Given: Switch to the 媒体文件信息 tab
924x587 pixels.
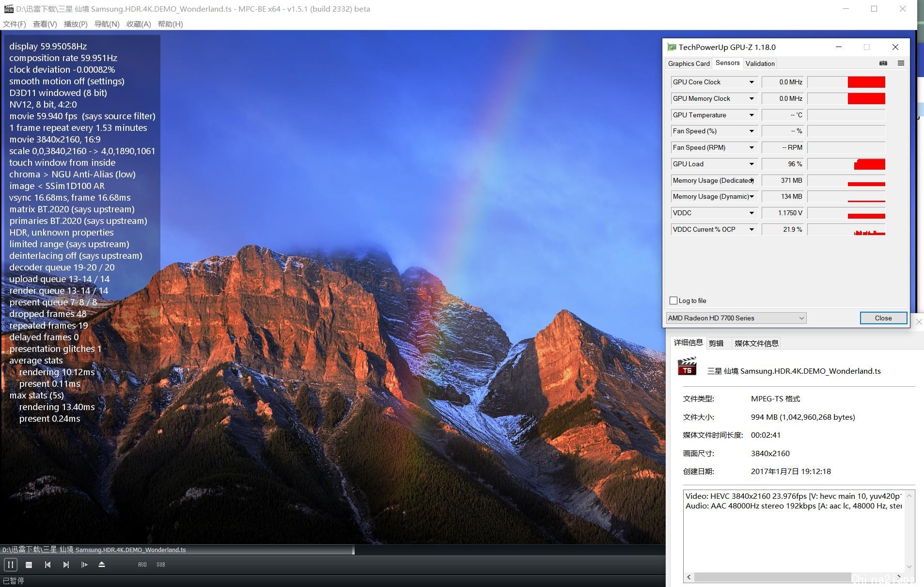Looking at the screenshot, I should pos(756,343).
